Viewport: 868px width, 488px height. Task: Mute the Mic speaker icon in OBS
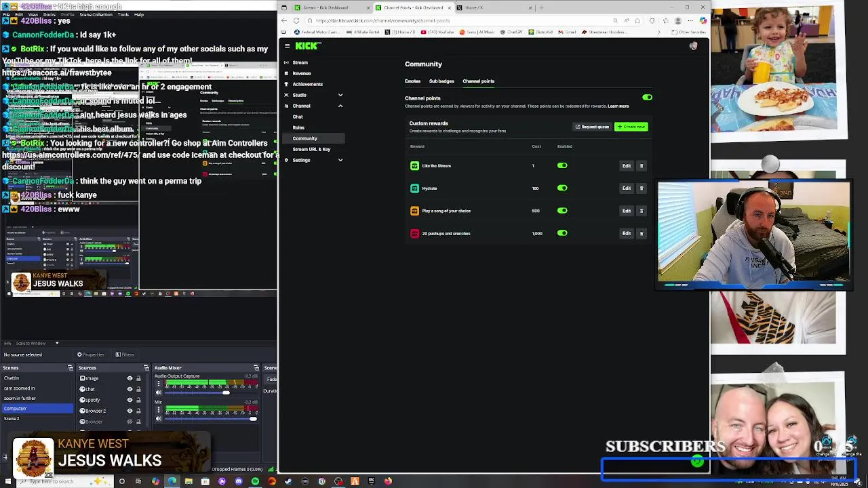159,418
